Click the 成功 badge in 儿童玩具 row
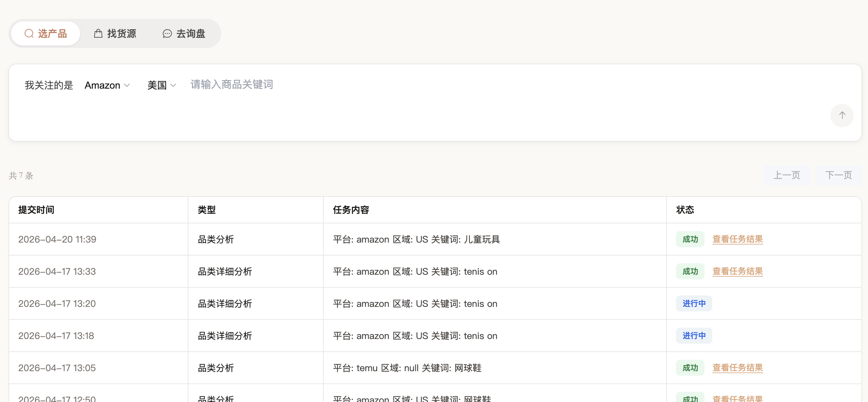The width and height of the screenshot is (868, 402). tap(690, 239)
